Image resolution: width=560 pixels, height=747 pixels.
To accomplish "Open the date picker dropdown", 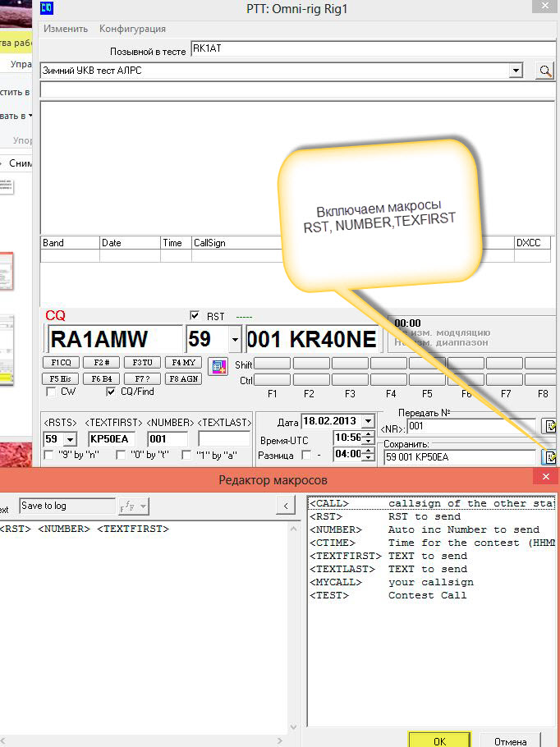I will click(368, 422).
